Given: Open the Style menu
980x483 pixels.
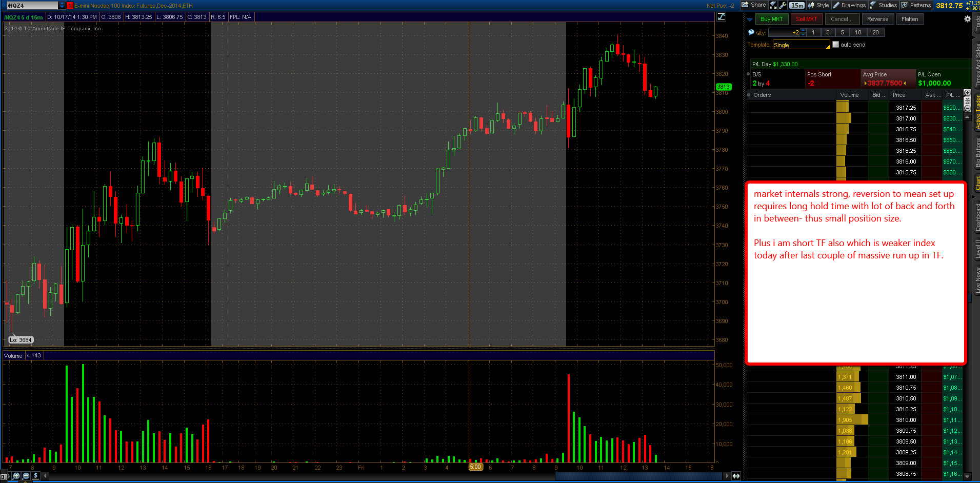Looking at the screenshot, I should [818, 5].
